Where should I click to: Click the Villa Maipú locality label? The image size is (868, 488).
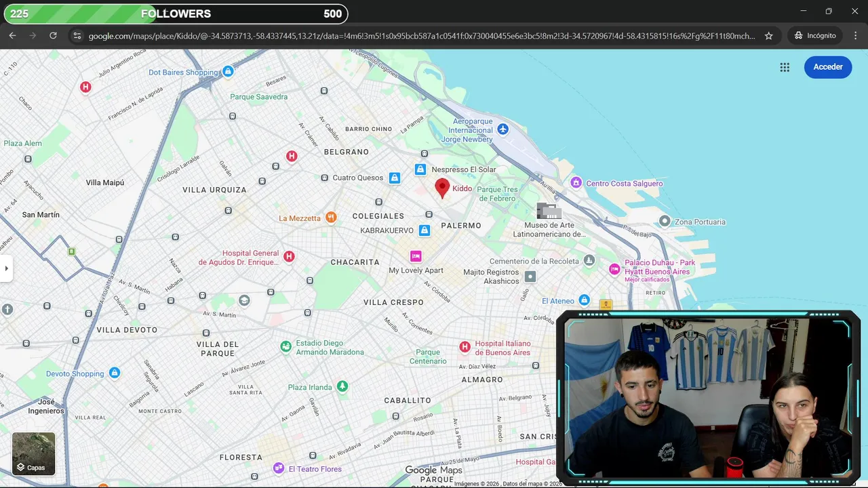[x=105, y=183]
